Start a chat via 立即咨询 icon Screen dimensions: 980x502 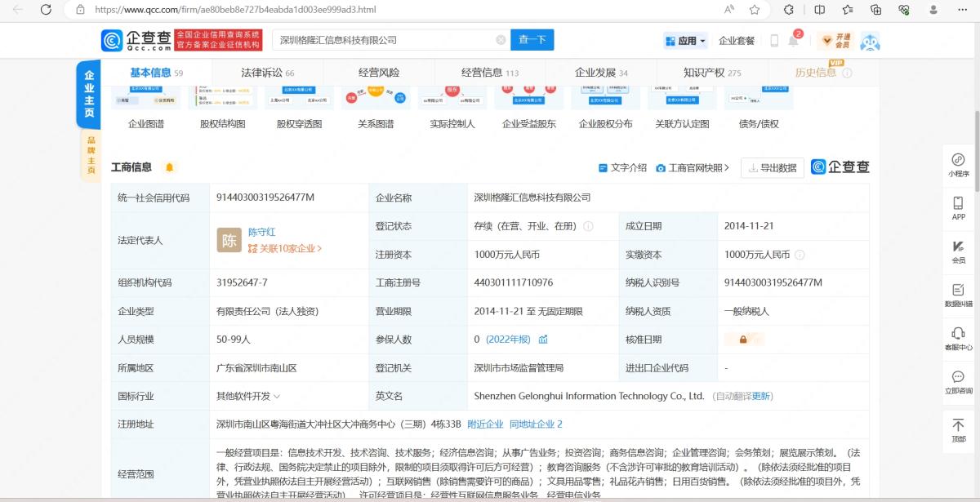(x=959, y=382)
